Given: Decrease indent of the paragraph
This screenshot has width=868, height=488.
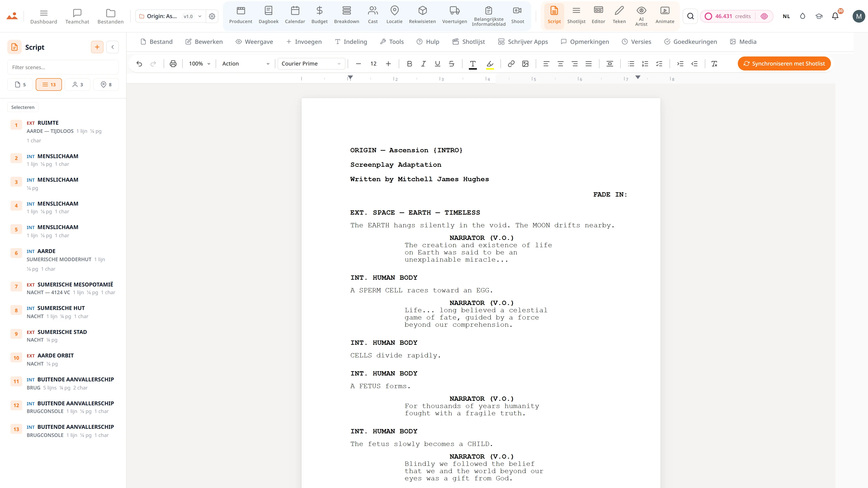Looking at the screenshot, I should tap(694, 64).
